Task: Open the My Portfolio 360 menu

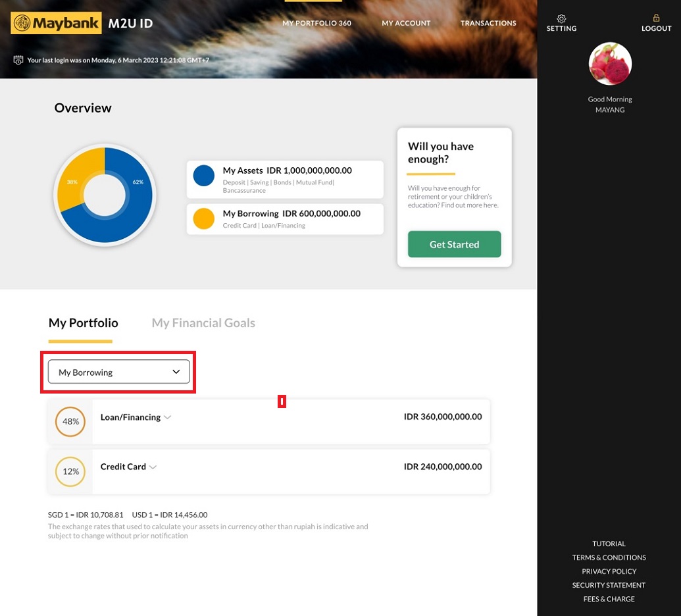Action: pyautogui.click(x=316, y=23)
